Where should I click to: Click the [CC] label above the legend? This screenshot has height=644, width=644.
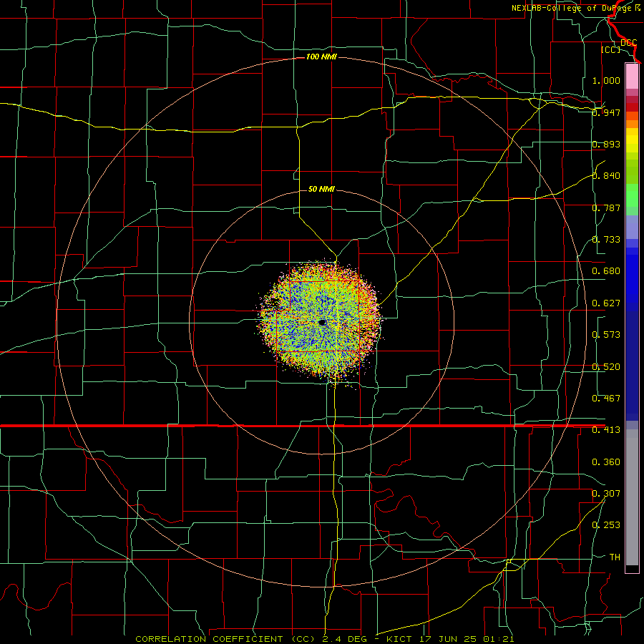pos(610,49)
